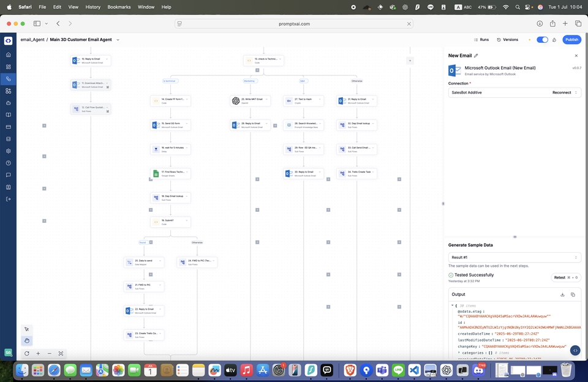
Task: Open the Main 3D Customer Email Agent title dropdown
Action: (117, 39)
